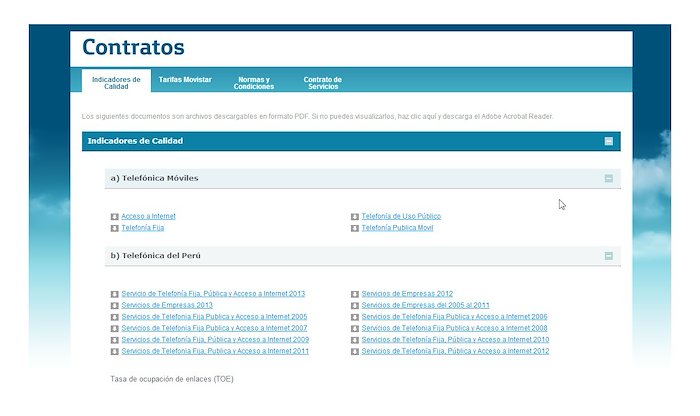Open Telefonía Fija y Acceso a Internet 2008 link
Viewport: 700px width, 416px height.
tap(454, 328)
